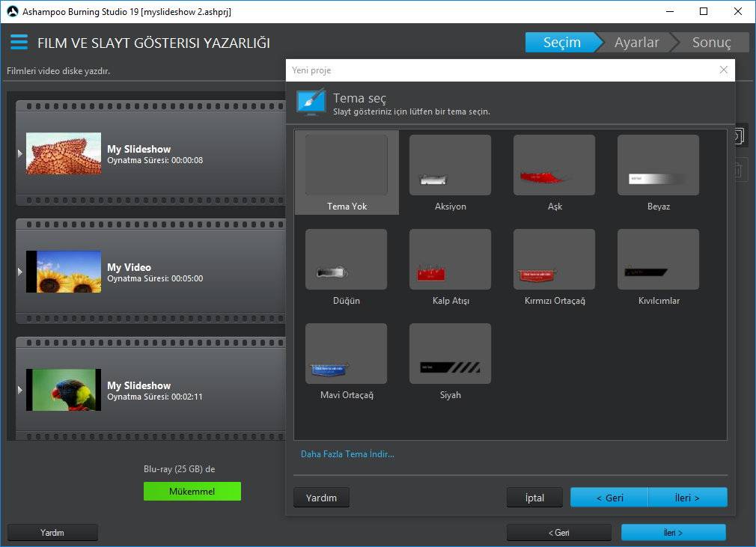Go to the Sonuç step tab
The image size is (756, 547).
click(711, 43)
